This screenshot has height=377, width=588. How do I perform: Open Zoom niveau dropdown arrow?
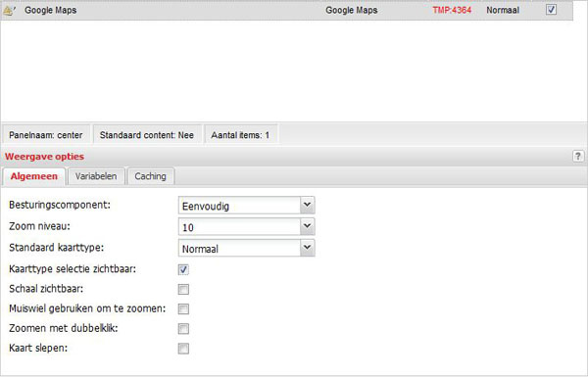click(x=307, y=226)
